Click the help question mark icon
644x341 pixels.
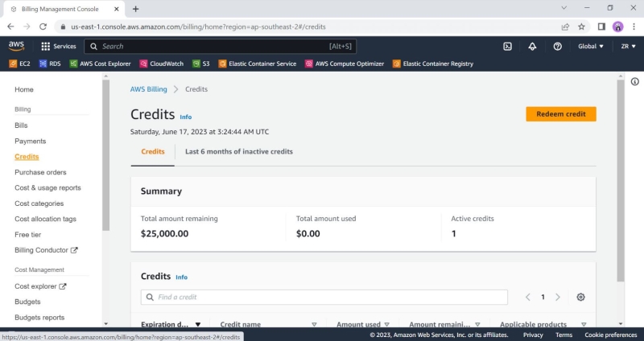(557, 47)
